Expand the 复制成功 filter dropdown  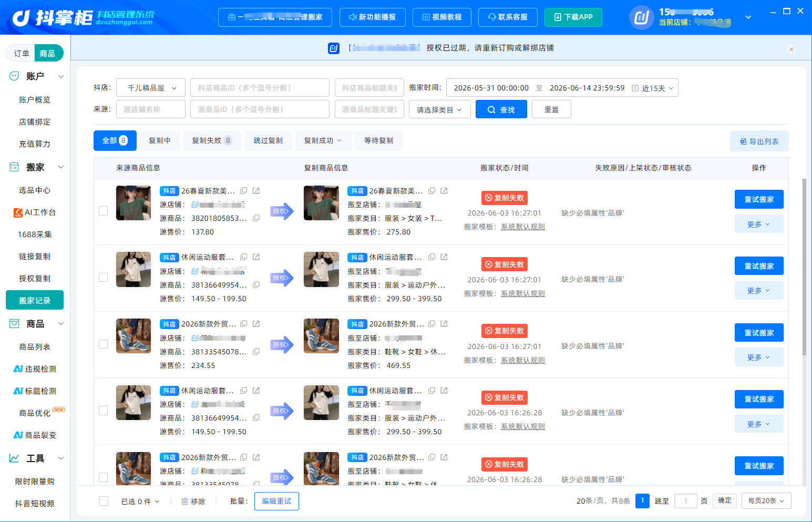[323, 140]
